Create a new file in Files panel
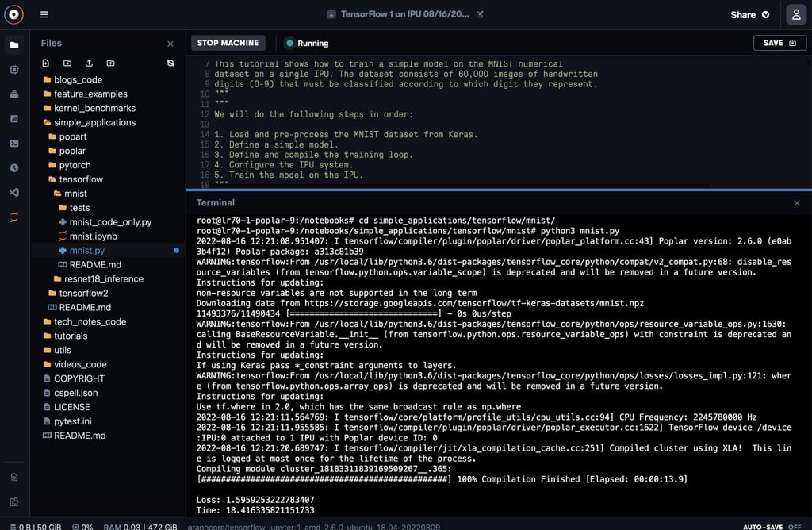812x530 pixels. click(x=45, y=63)
